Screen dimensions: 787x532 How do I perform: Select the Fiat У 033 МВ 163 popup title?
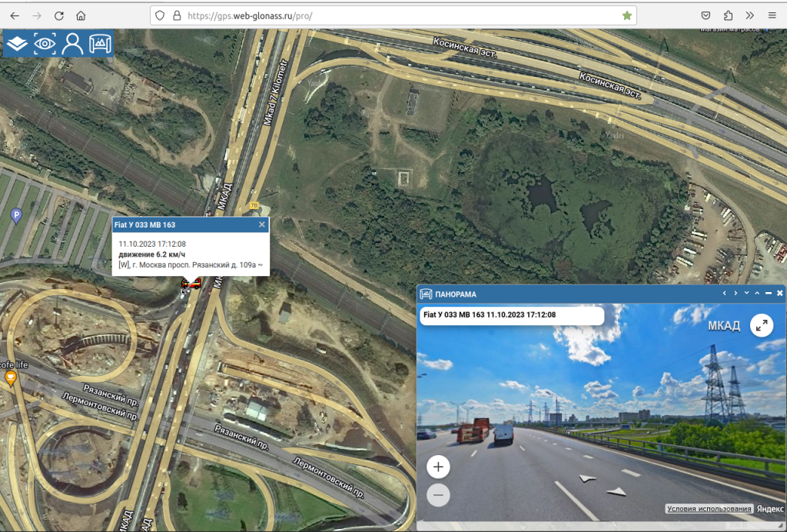click(144, 224)
